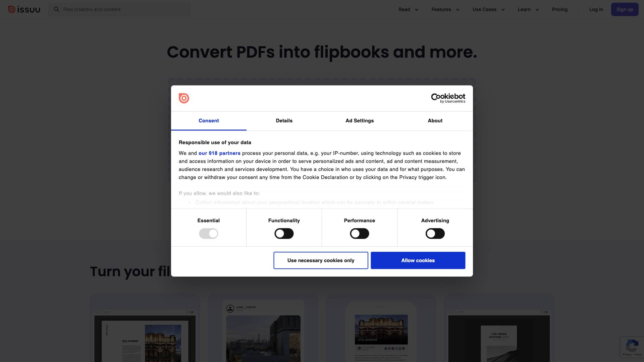The width and height of the screenshot is (644, 362).
Task: Switch to the Consent tab
Action: pos(209,121)
